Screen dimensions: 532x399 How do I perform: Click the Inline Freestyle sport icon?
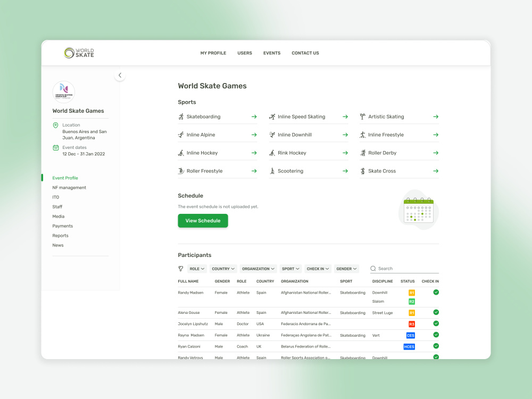click(x=363, y=135)
